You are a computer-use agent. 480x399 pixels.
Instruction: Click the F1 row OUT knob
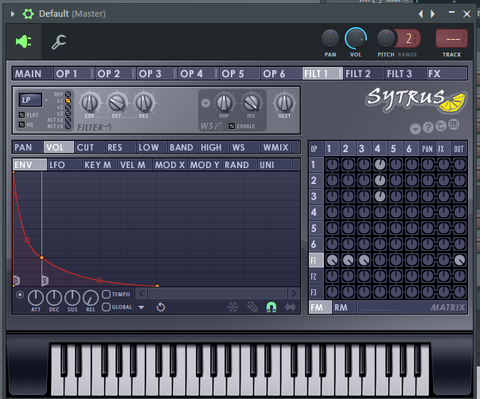pyautogui.click(x=460, y=260)
